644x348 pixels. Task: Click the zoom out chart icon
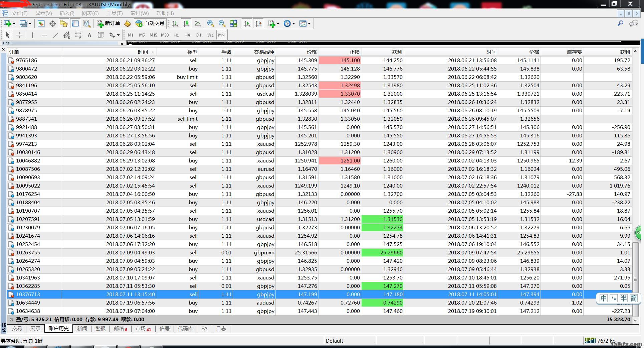point(222,23)
